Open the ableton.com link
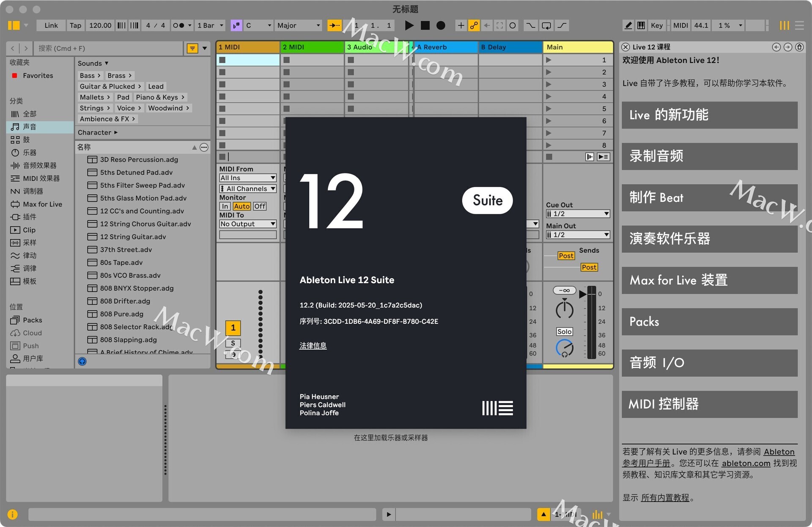Image resolution: width=812 pixels, height=527 pixels. [x=746, y=463]
